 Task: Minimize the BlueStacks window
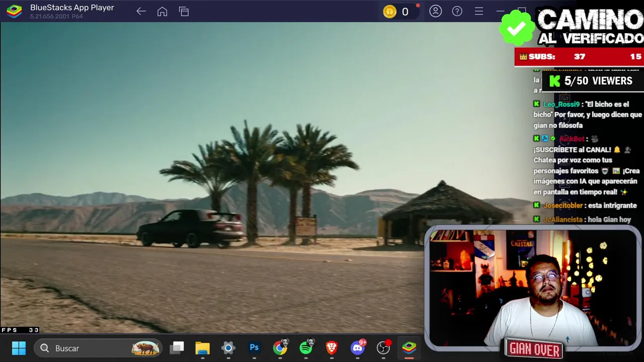click(500, 11)
